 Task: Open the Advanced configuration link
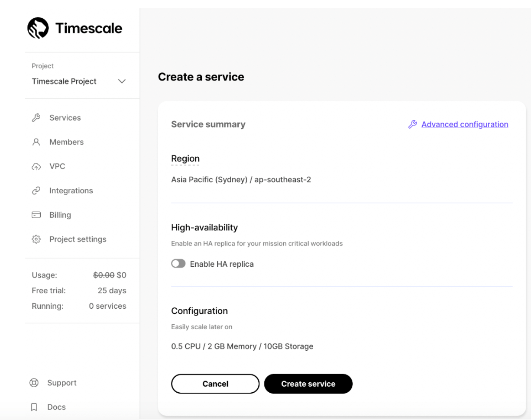[x=465, y=125]
